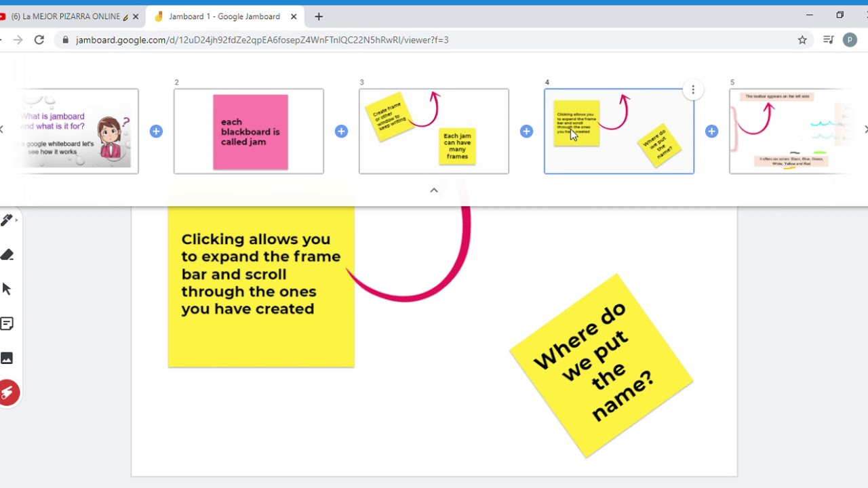The width and height of the screenshot is (868, 488).
Task: Insert new frame between frames 2 and 3
Action: (341, 131)
